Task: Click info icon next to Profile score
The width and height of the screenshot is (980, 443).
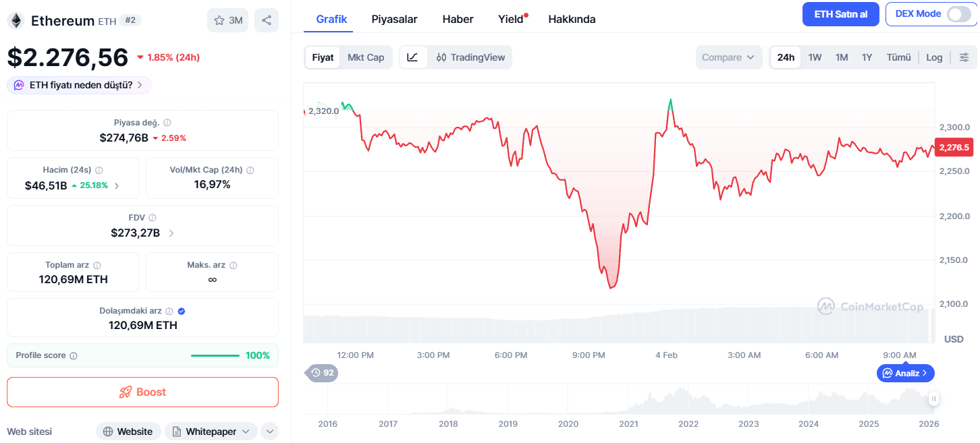Action: click(74, 355)
